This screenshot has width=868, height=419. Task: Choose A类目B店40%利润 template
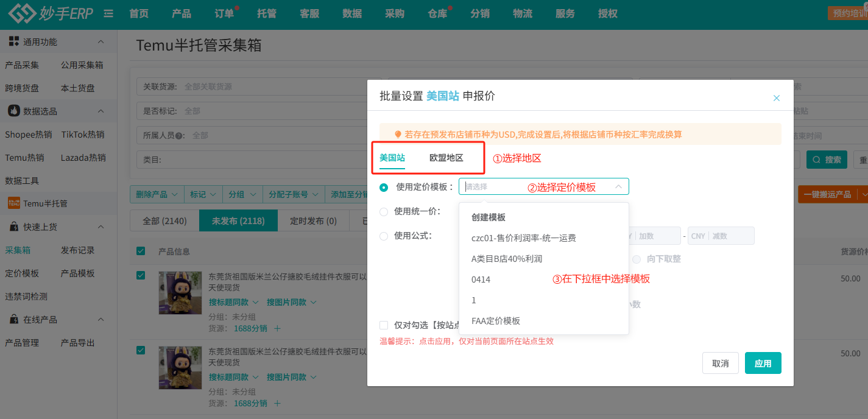pos(543,259)
